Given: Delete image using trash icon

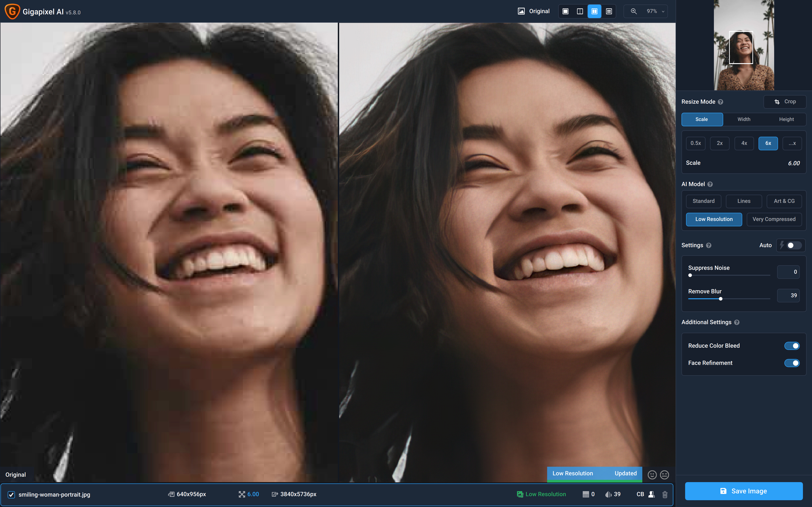Looking at the screenshot, I should [x=665, y=494].
